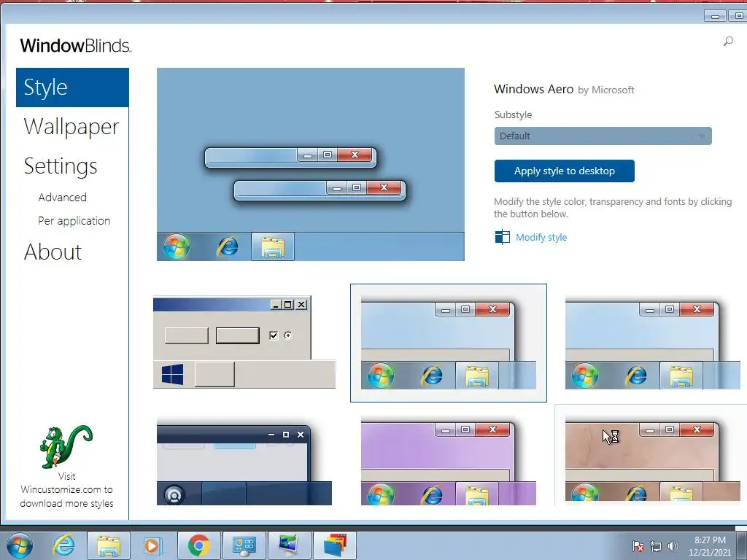The height and width of the screenshot is (560, 747).
Task: Click the Modify style link
Action: coord(541,237)
